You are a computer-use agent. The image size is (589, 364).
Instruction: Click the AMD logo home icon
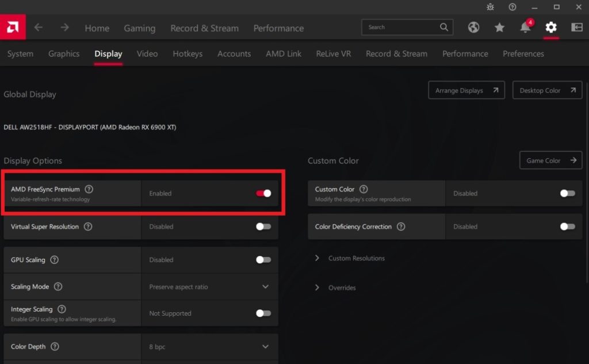point(13,27)
